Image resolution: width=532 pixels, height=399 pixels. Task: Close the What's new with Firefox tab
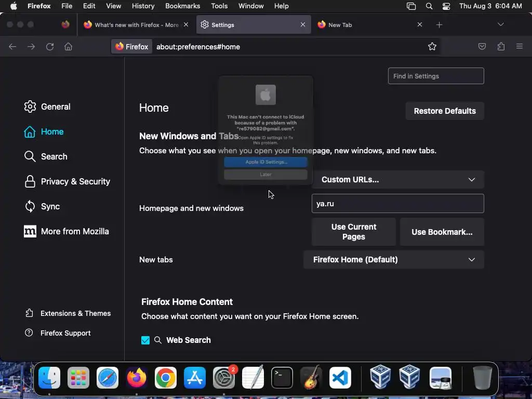186,24
